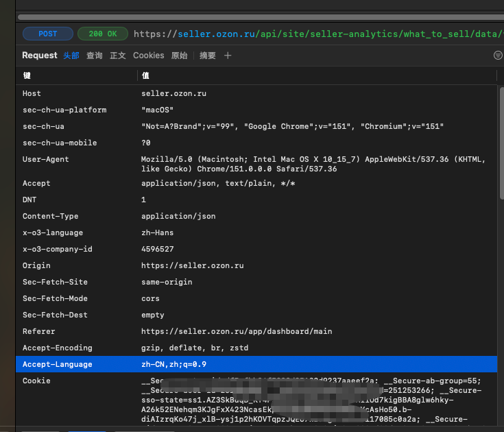Select the sec-ch-ua-mobile row

click(256, 143)
